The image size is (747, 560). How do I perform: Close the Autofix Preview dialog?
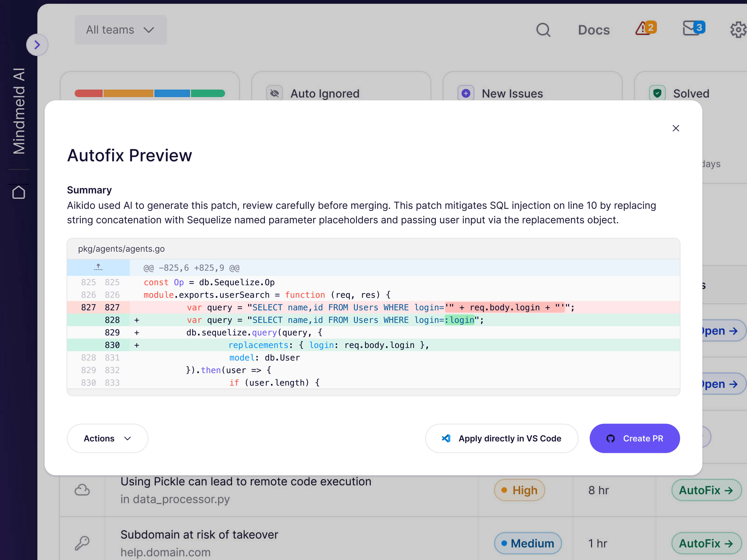pyautogui.click(x=675, y=128)
